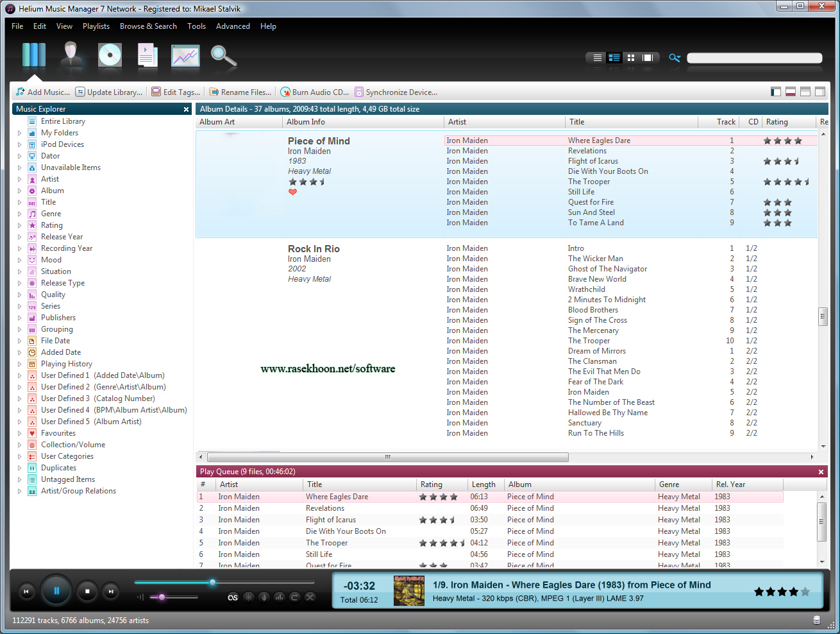Click the Rename Files toolbar button
This screenshot has width=840, height=634.
point(240,92)
